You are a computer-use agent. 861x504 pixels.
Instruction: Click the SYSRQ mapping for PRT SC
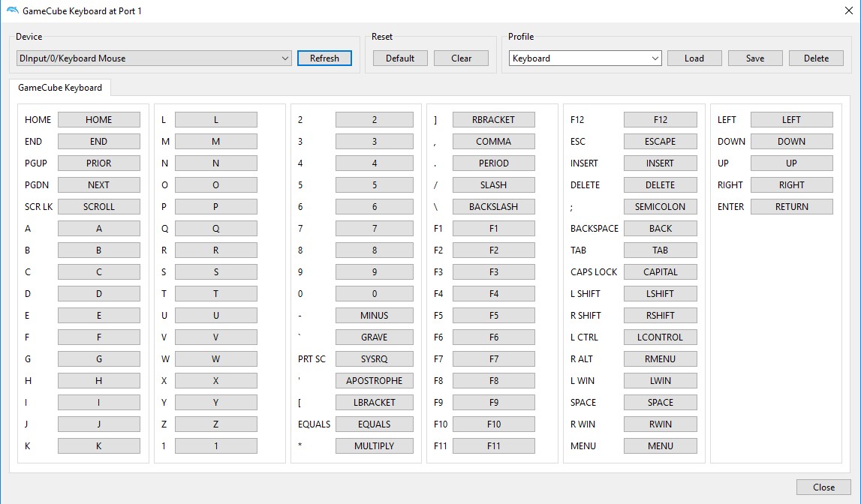375,358
